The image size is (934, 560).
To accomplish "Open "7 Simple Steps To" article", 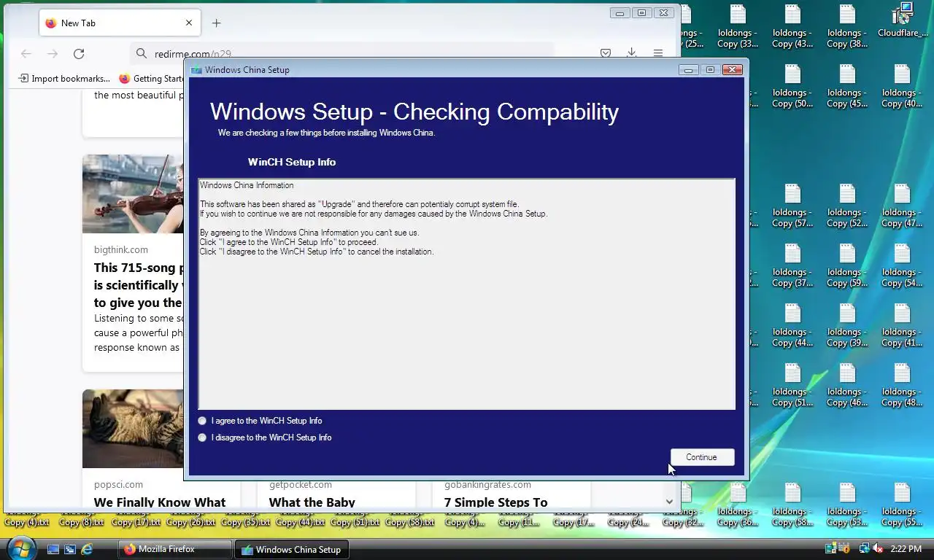I will 495,502.
